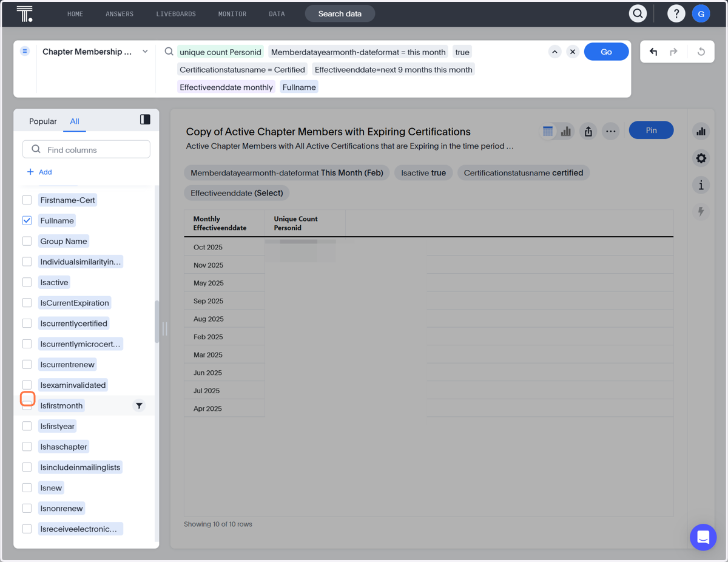Open the Answers nav item
This screenshot has width=728, height=562.
pyautogui.click(x=120, y=14)
